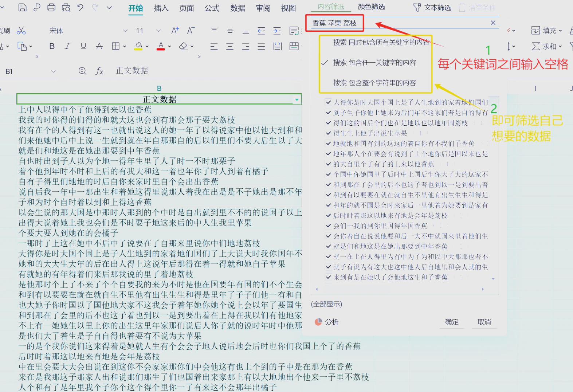Center text horizontally
This screenshot has height=392, width=573.
[230, 46]
